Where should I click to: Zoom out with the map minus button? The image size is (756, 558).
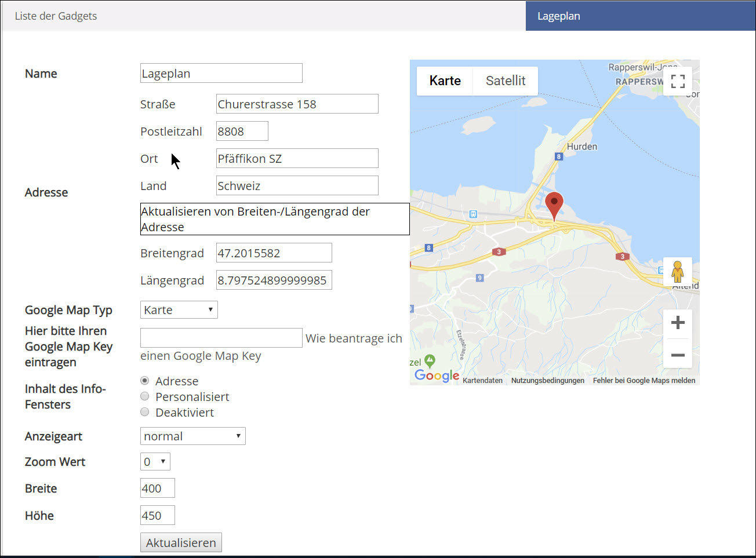678,355
